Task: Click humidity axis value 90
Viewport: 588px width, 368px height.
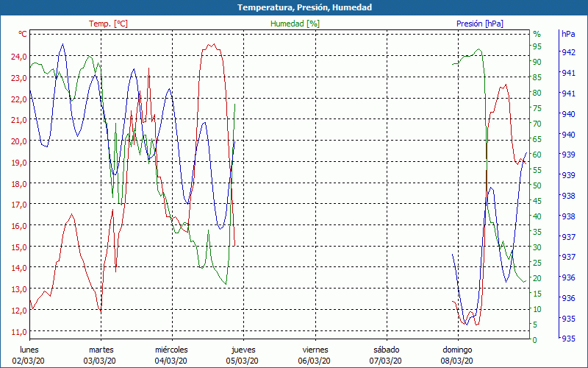Action: (x=537, y=62)
